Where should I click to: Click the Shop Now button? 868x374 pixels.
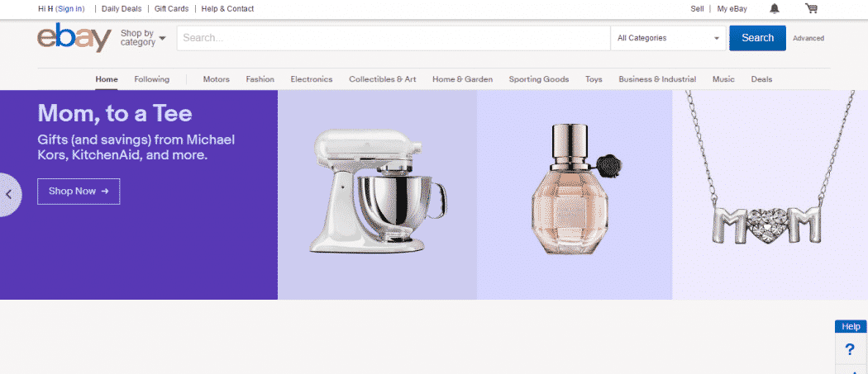79,192
